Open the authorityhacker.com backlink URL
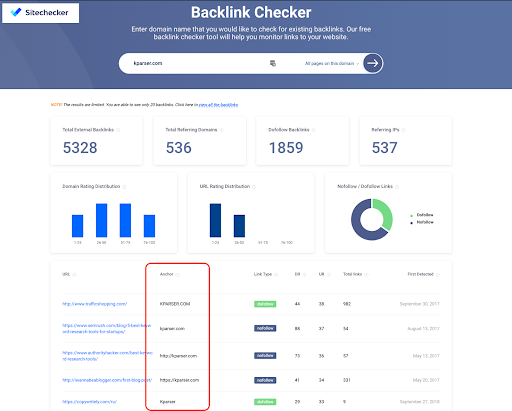The image size is (512, 411). pyautogui.click(x=107, y=356)
